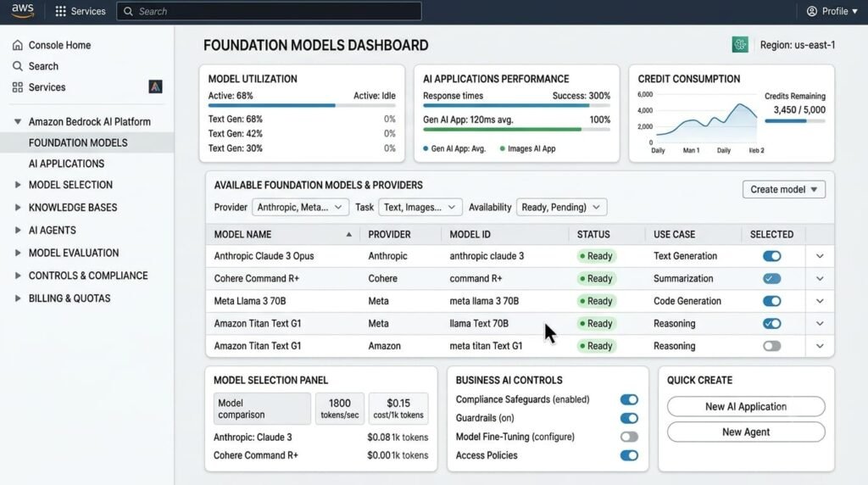This screenshot has width=868, height=485.
Task: Toggle Access Policies switch
Action: pos(629,455)
